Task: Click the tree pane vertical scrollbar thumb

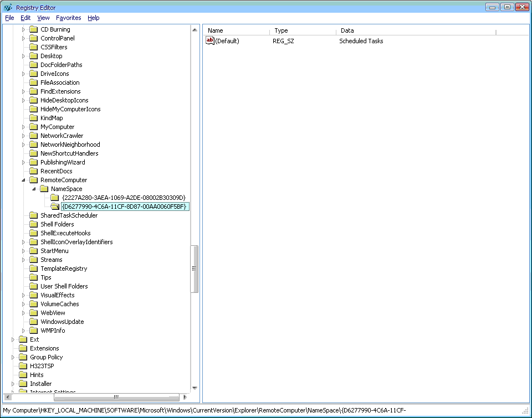Action: coord(195,269)
